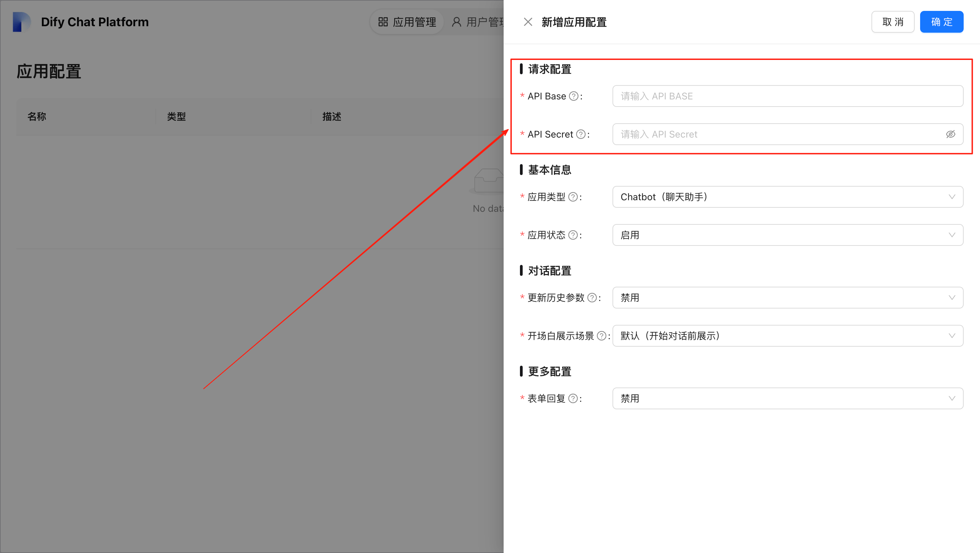980x553 pixels.
Task: Expand the 应用状态 启用 dropdown
Action: pyautogui.click(x=787, y=235)
